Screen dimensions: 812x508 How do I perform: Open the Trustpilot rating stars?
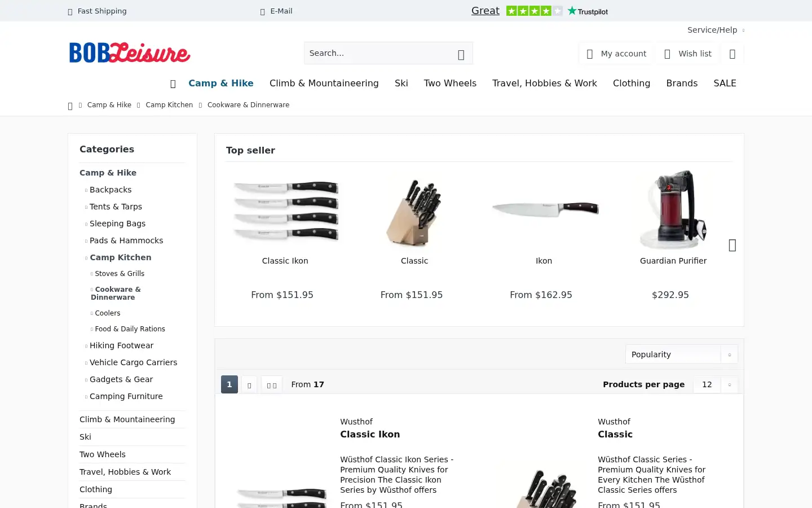(x=534, y=11)
